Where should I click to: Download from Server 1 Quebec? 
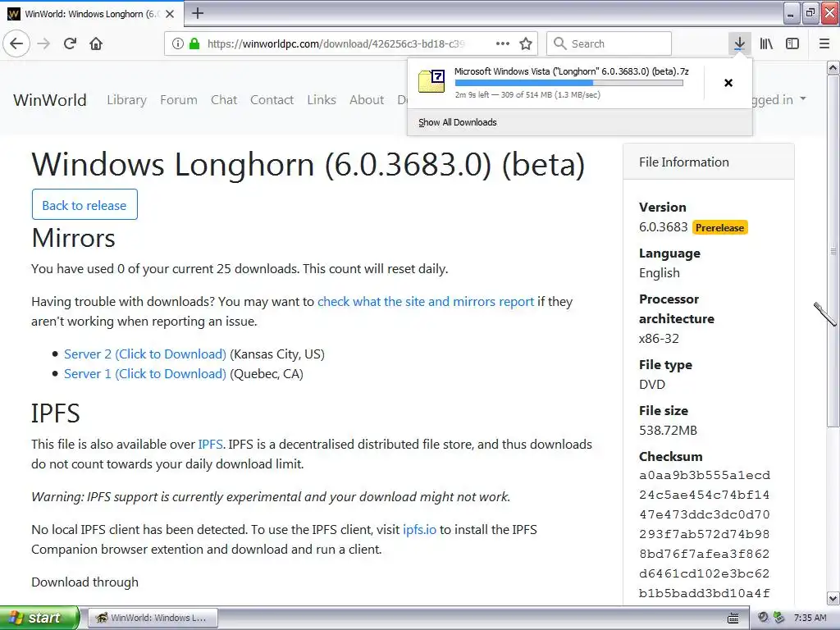145,374
